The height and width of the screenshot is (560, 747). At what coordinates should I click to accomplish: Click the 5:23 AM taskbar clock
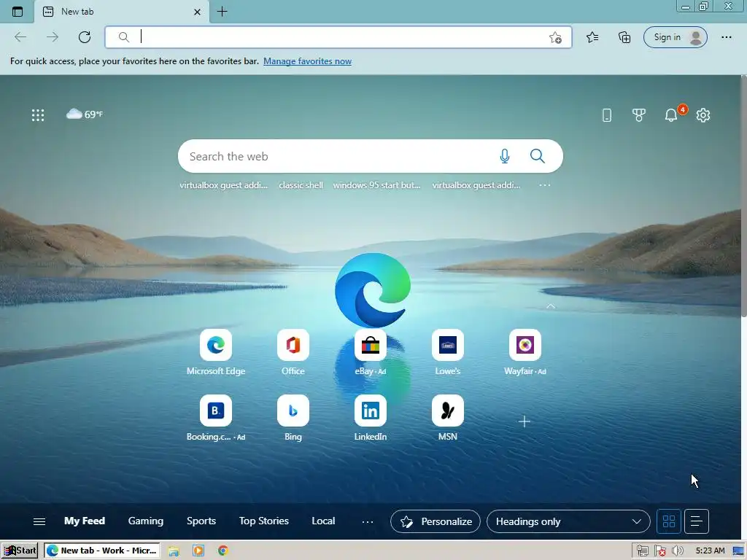[710, 551]
